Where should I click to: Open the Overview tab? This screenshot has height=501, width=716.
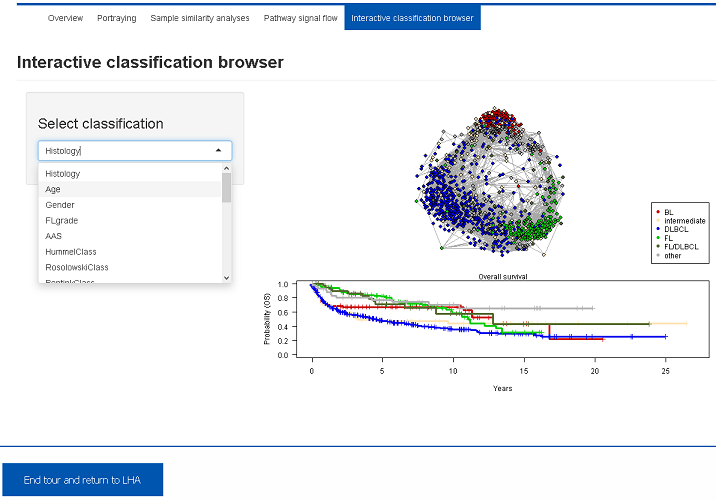click(x=66, y=18)
